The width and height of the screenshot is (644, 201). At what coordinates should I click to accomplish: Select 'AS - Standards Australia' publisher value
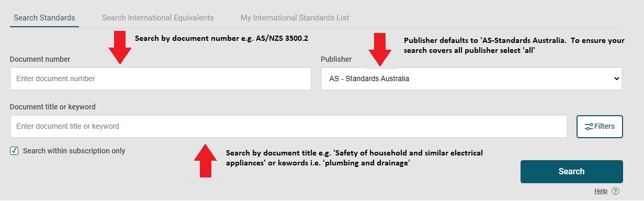click(369, 79)
